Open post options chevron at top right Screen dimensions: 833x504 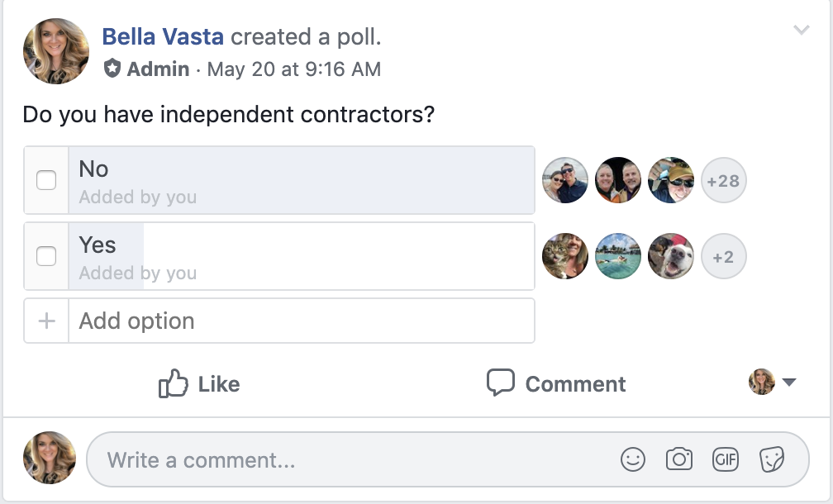(x=801, y=30)
